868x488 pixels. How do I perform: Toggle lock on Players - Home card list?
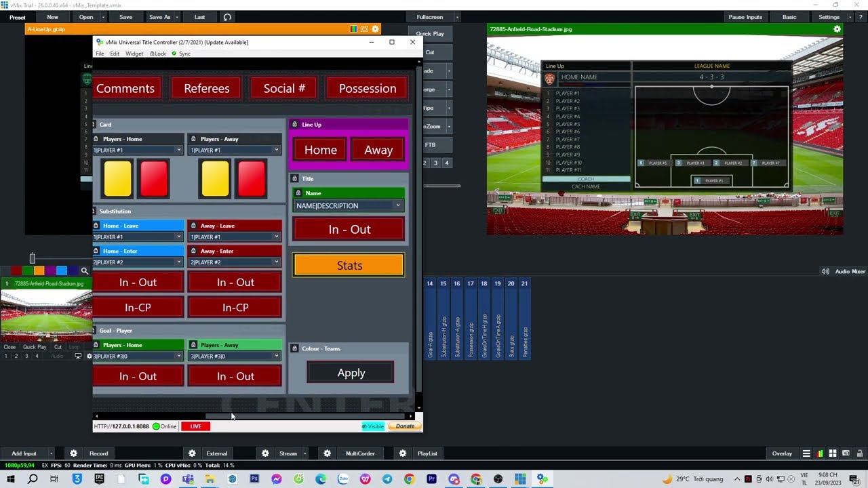pyautogui.click(x=96, y=139)
